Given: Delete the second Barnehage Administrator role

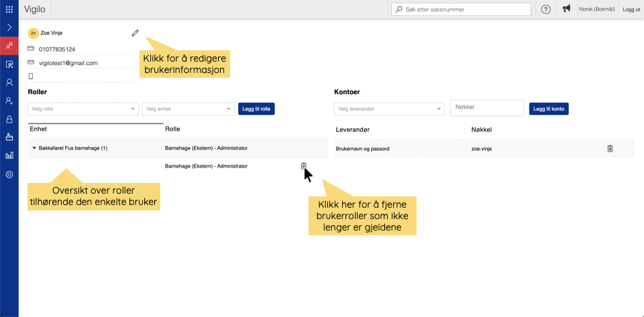Looking at the screenshot, I should tap(303, 166).
